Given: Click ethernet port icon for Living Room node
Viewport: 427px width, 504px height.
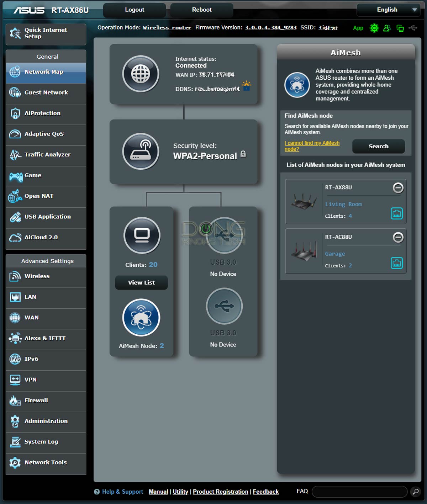Looking at the screenshot, I should [397, 213].
